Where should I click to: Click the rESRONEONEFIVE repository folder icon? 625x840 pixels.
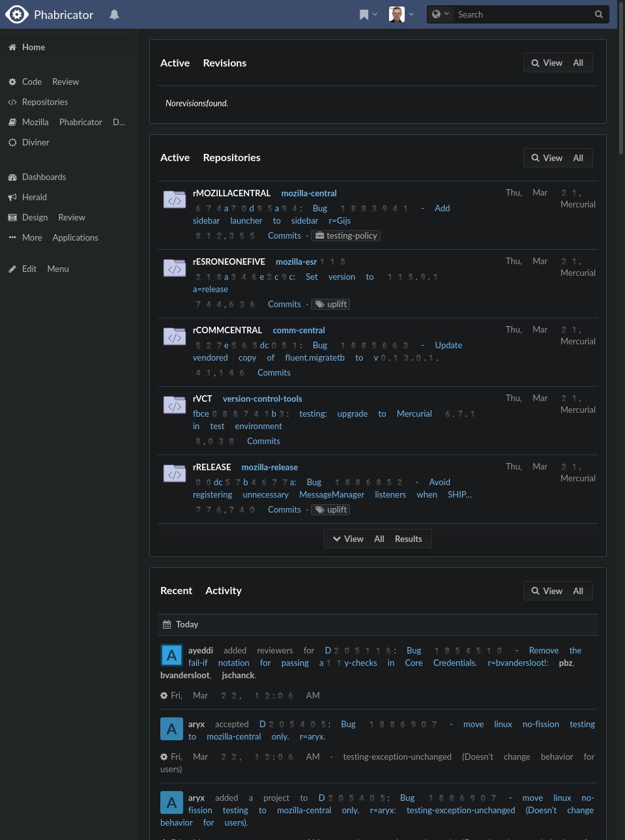(x=175, y=268)
